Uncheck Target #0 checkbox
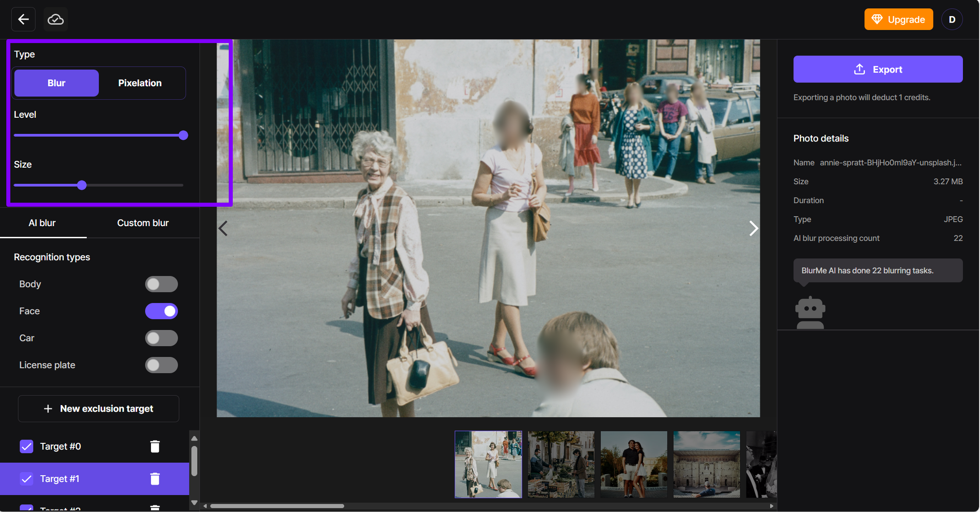This screenshot has width=980, height=512. coord(26,446)
